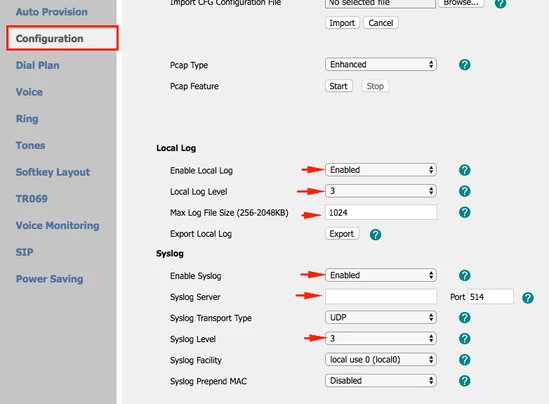
Task: Open help for Pcap Type
Action: click(464, 65)
